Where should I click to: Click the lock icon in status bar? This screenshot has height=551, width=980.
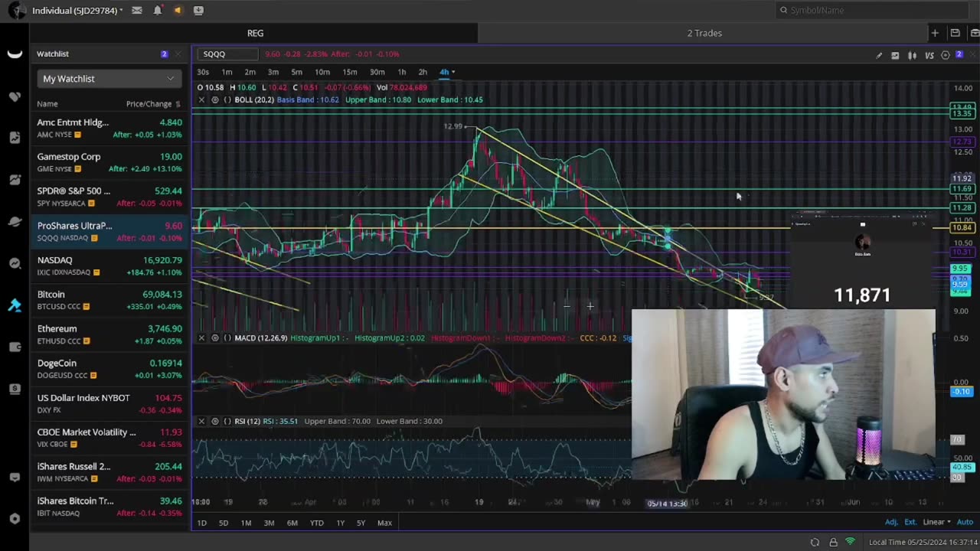(833, 543)
